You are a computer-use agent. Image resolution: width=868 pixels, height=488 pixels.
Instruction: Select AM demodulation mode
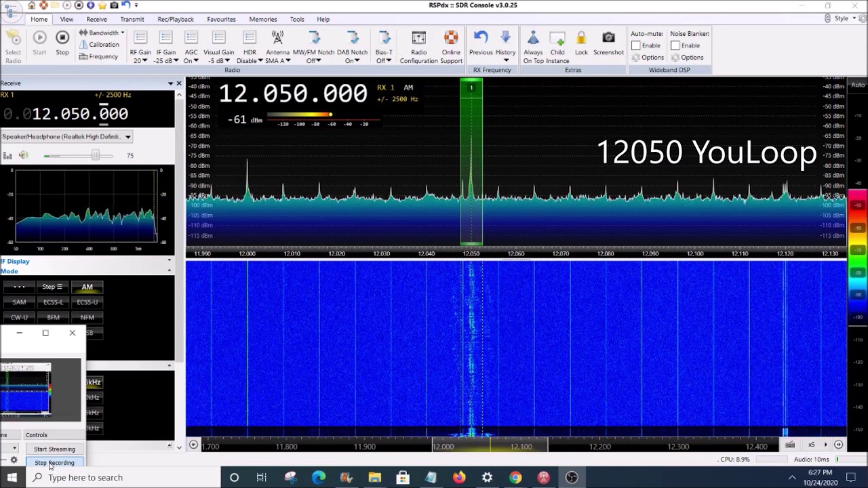87,287
